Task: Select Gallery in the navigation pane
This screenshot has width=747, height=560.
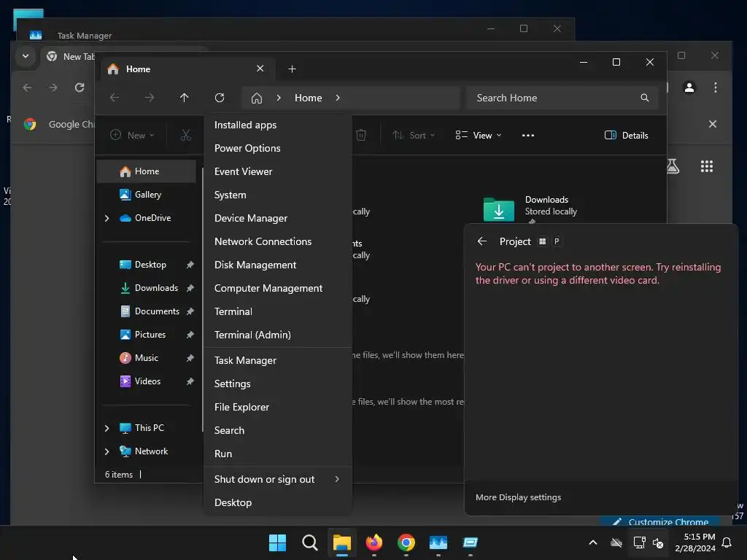Action: pos(146,195)
